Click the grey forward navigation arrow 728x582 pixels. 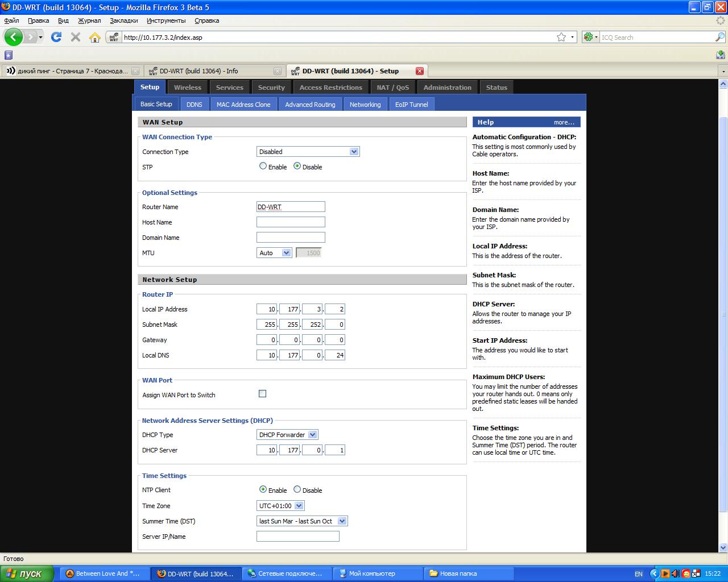(30, 37)
